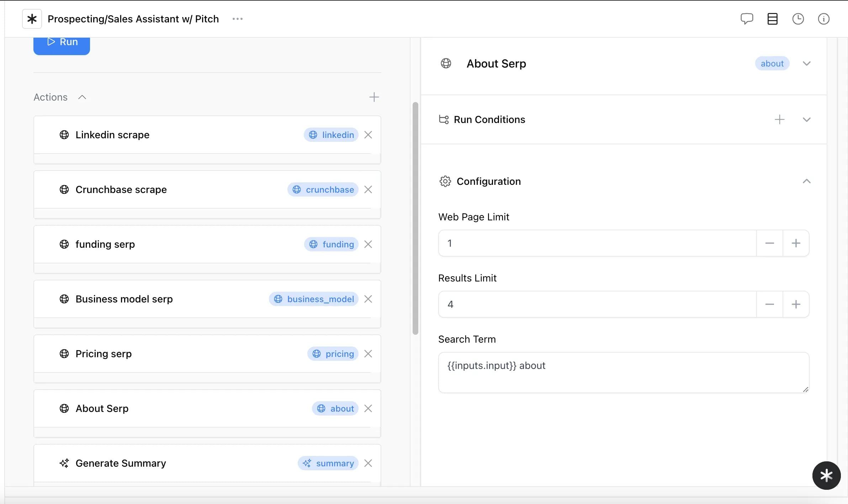Viewport: 848px width, 504px height.
Task: Increase the Results Limit value
Action: (x=796, y=304)
